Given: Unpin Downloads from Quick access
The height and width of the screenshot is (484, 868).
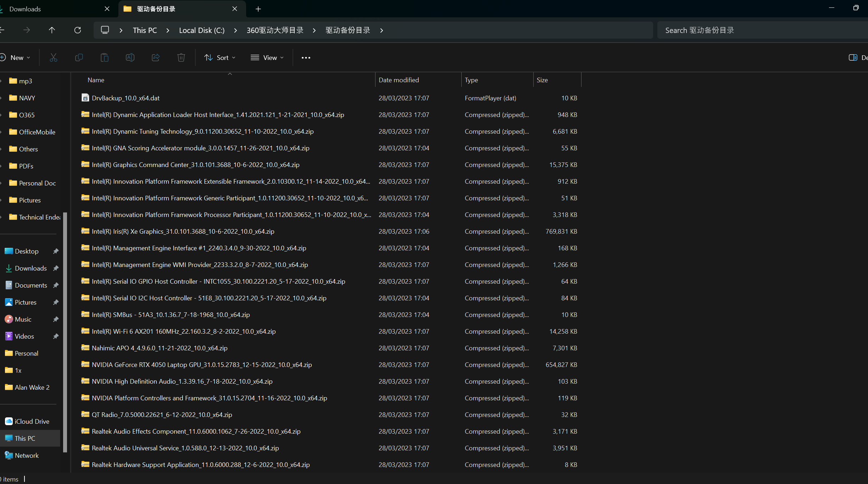Looking at the screenshot, I should (56, 268).
